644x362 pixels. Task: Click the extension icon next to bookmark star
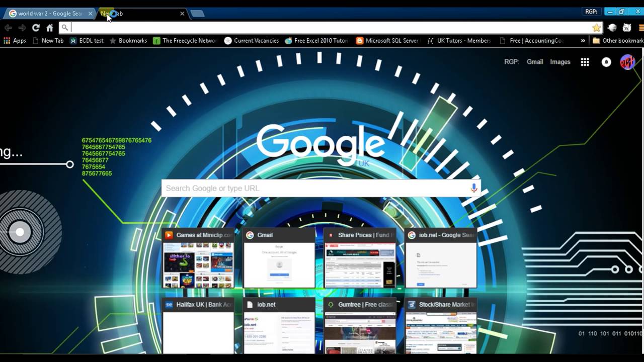[612, 28]
